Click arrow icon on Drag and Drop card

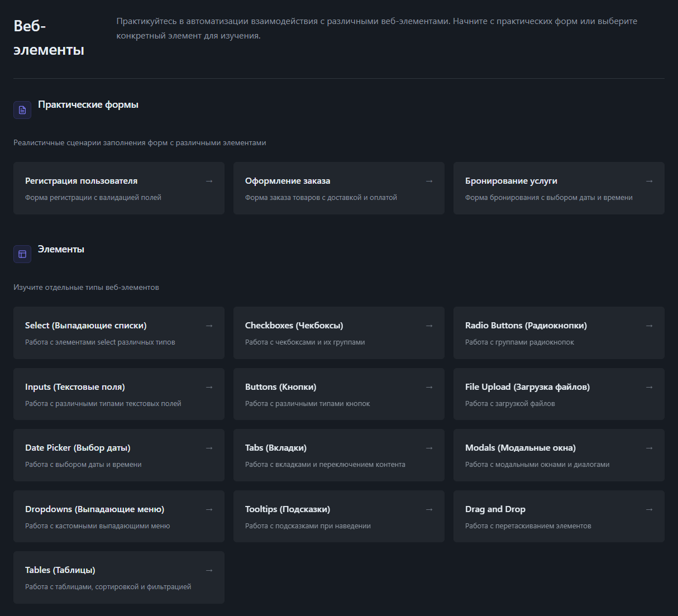[x=649, y=509]
